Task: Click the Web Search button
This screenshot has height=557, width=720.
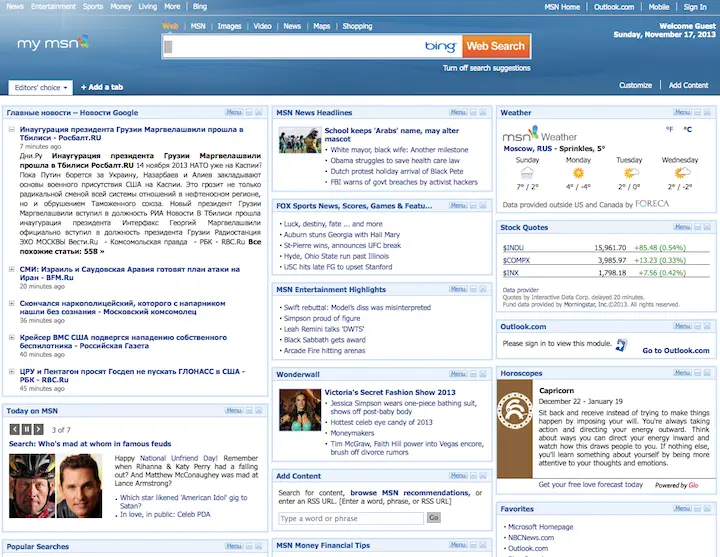Action: (496, 46)
